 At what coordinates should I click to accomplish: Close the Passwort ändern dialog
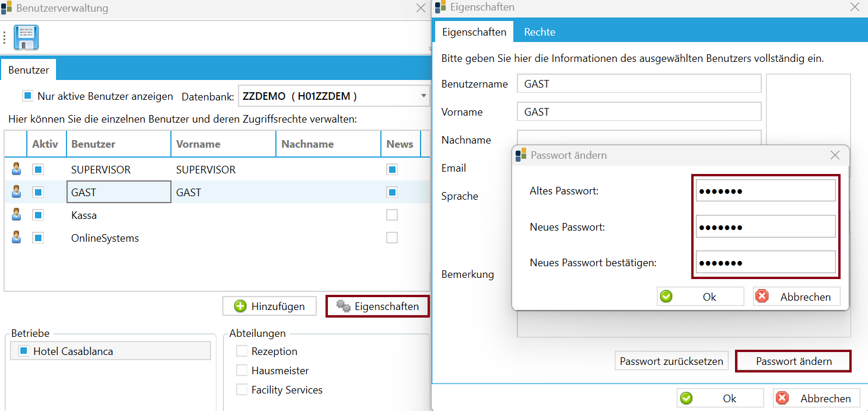(835, 155)
